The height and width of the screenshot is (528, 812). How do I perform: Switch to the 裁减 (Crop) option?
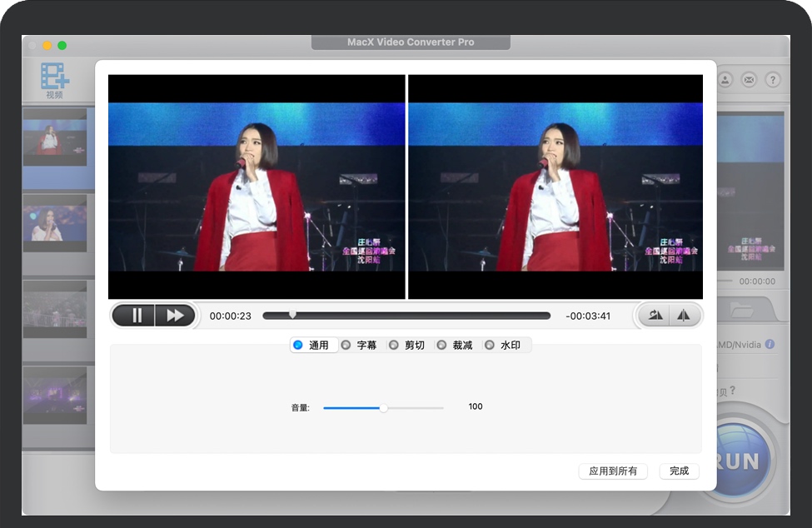click(x=441, y=345)
